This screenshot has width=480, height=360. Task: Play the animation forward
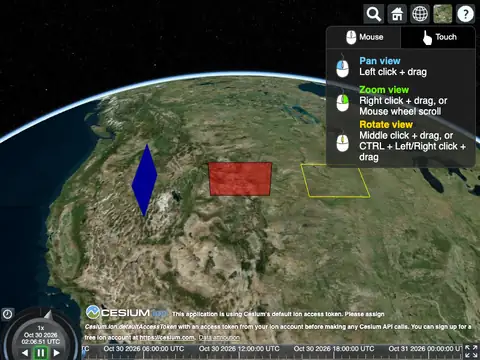(56, 353)
